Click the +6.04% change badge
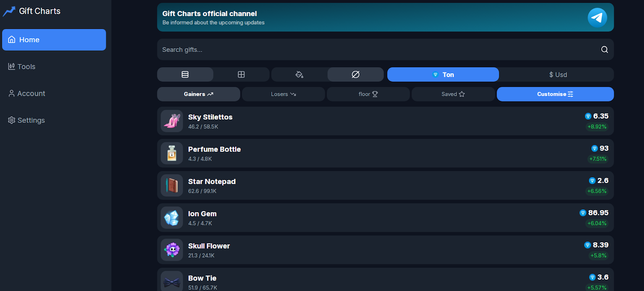This screenshot has height=291, width=644. point(597,223)
